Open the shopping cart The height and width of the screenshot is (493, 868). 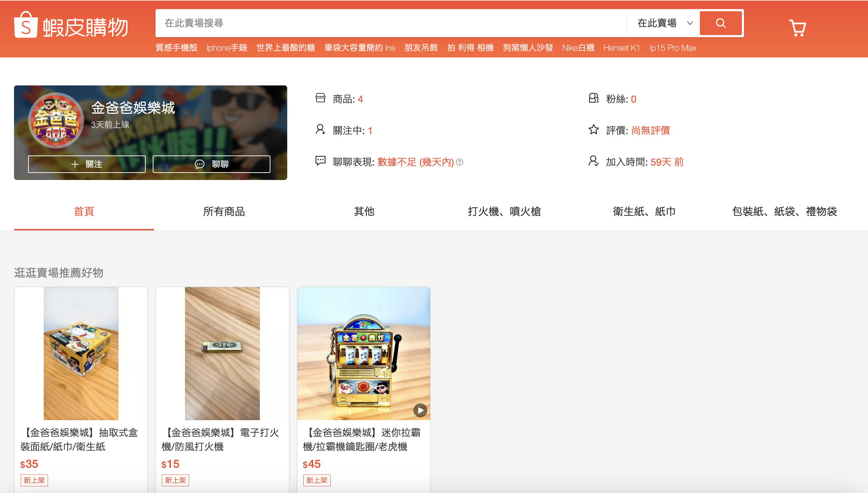click(x=797, y=28)
